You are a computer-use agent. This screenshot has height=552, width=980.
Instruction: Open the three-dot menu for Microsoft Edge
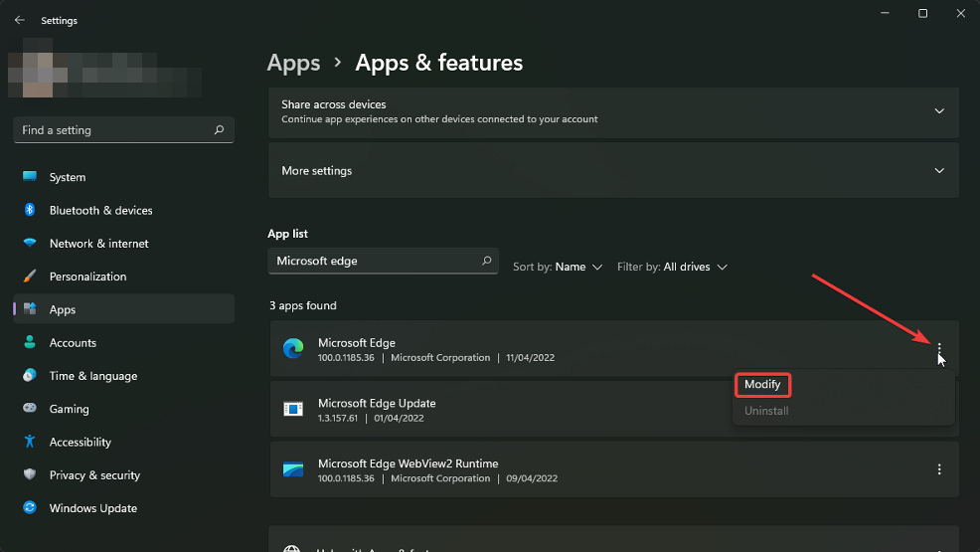(x=938, y=349)
